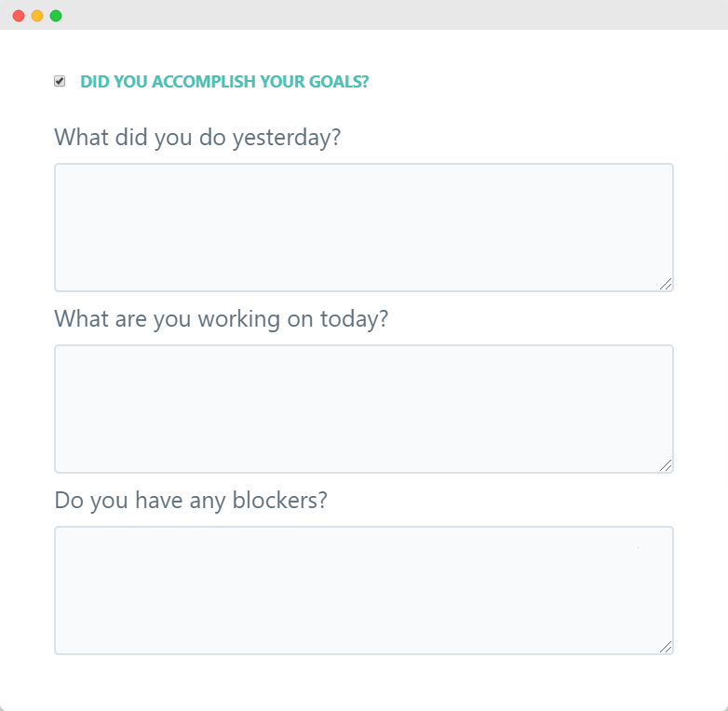Viewport: 728px width, 711px height.
Task: Click the resize grip of the blockers text area
Action: (666, 648)
